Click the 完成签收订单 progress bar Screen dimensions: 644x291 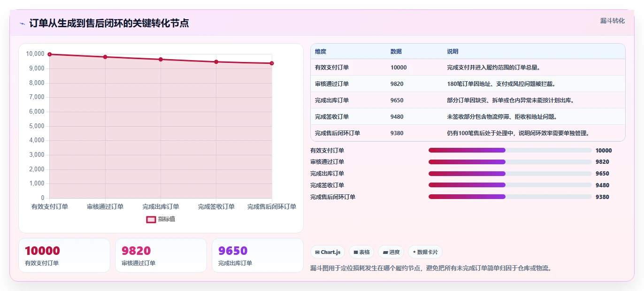click(510, 185)
